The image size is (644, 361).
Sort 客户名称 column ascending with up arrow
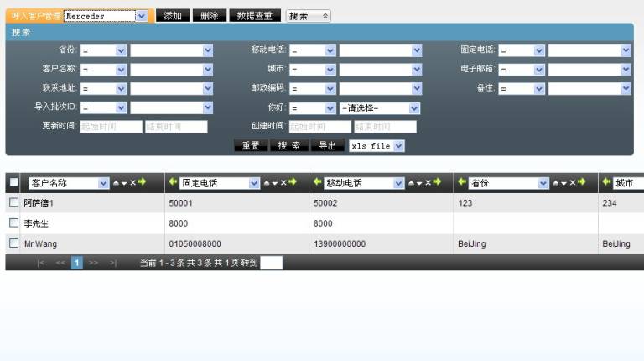[117, 183]
